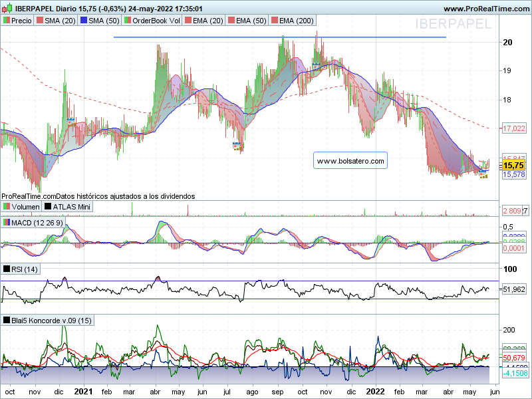
Task: Click the EMA (200) indicator label
Action: tap(293, 21)
